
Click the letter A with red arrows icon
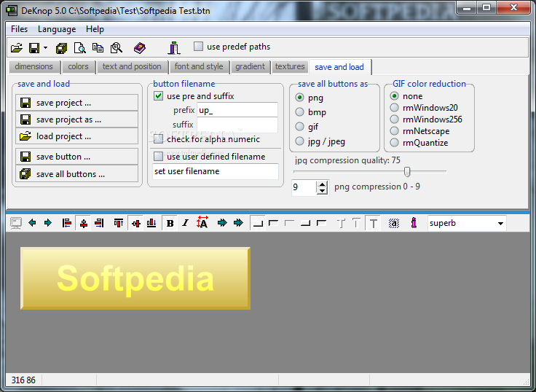coord(202,222)
